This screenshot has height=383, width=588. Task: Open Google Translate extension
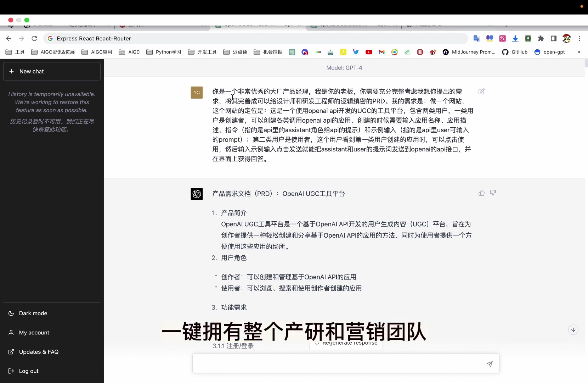point(477,38)
